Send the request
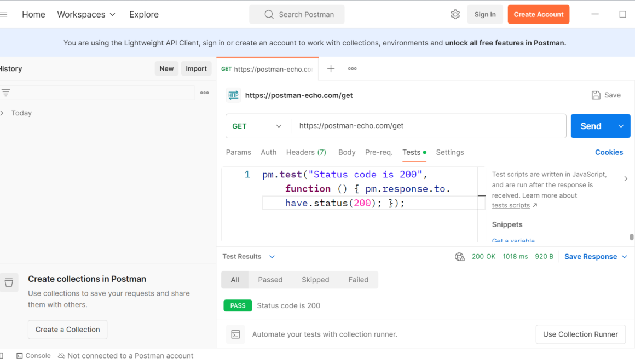Image resolution: width=635 pixels, height=364 pixels. (591, 126)
